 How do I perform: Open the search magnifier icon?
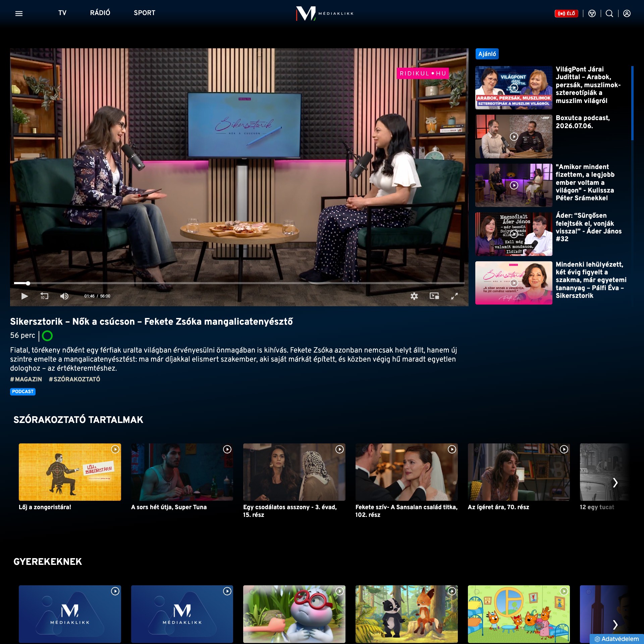[609, 13]
